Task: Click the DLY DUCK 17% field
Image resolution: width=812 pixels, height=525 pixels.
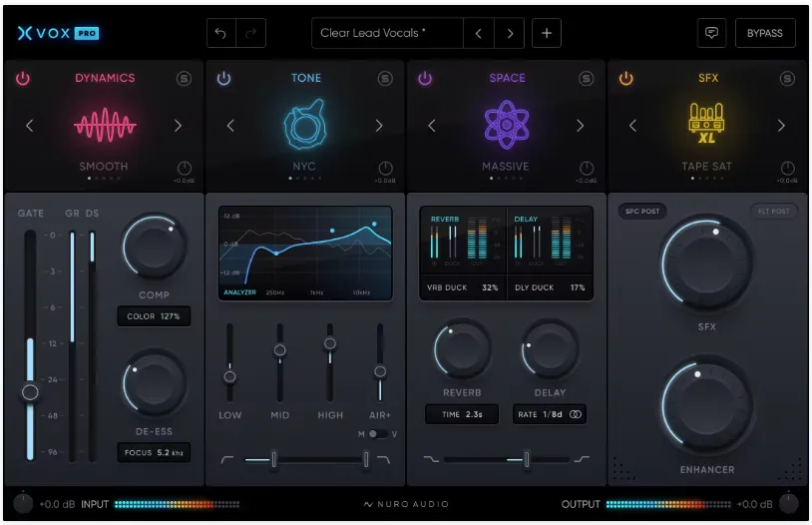Action: tap(550, 287)
